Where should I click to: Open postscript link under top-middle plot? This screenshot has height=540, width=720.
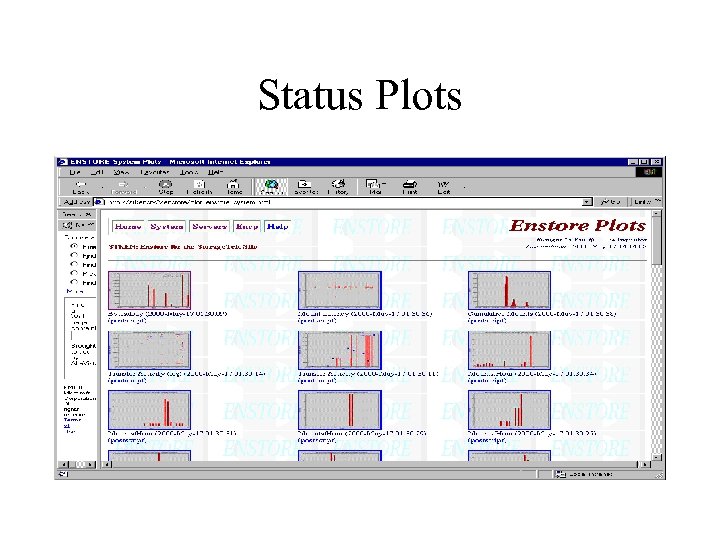317,321
